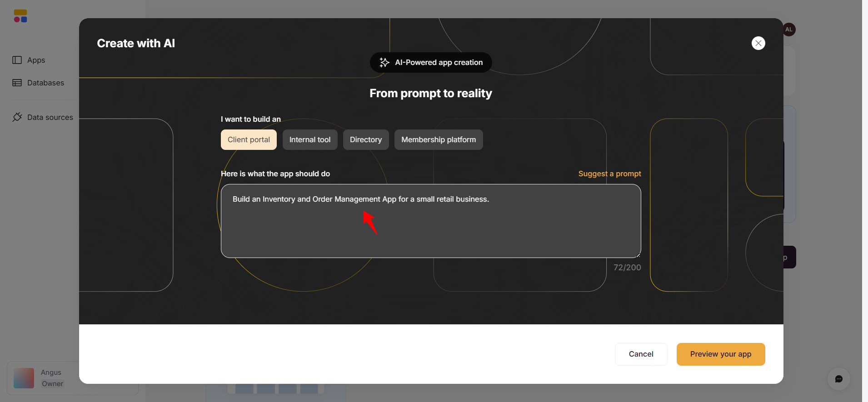Screen dimensions: 868x402
Task: Select the Internal tool option
Action: click(310, 139)
